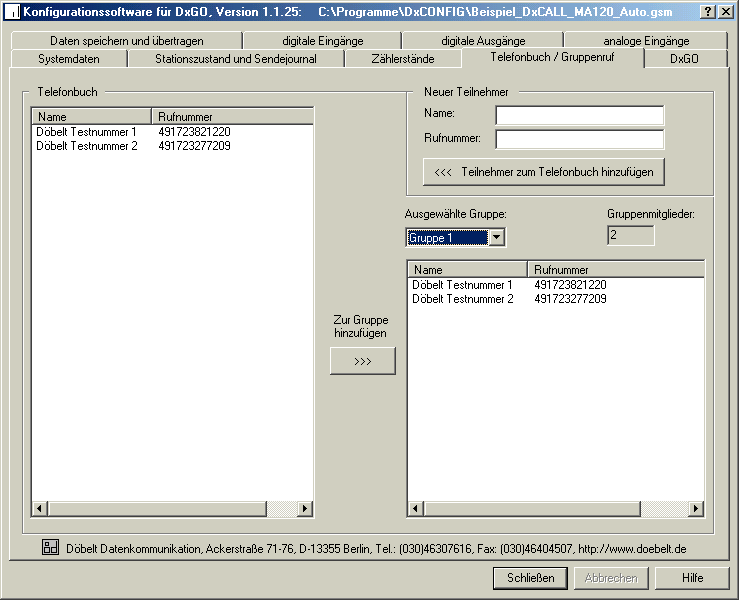Click right scroll arrow of Telefonbuch list
Screen dimensions: 739x600
click(x=305, y=509)
